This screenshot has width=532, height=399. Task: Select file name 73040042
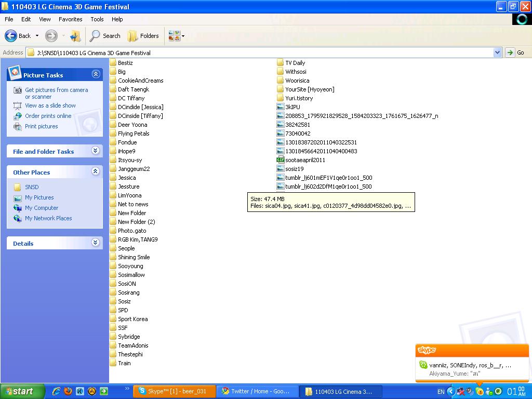(298, 134)
